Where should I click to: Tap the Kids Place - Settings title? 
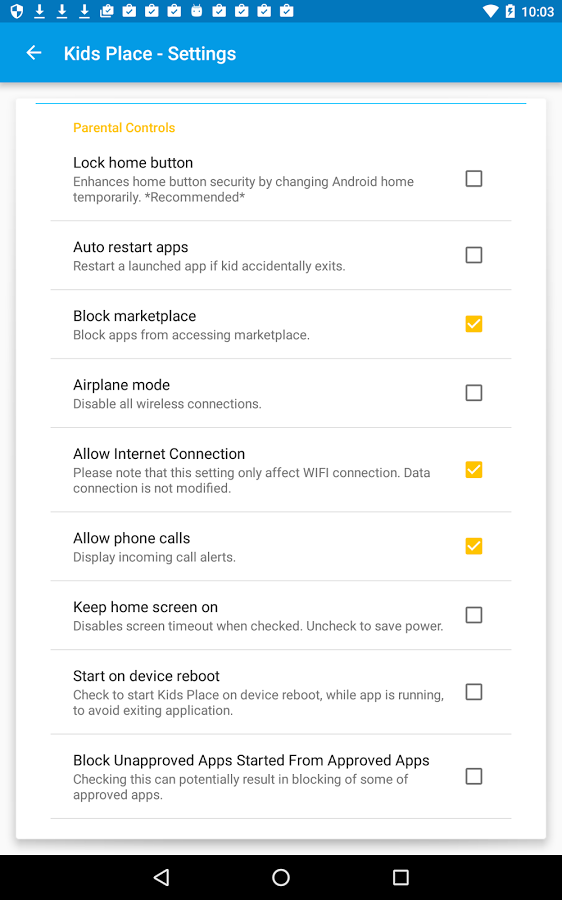coord(150,53)
